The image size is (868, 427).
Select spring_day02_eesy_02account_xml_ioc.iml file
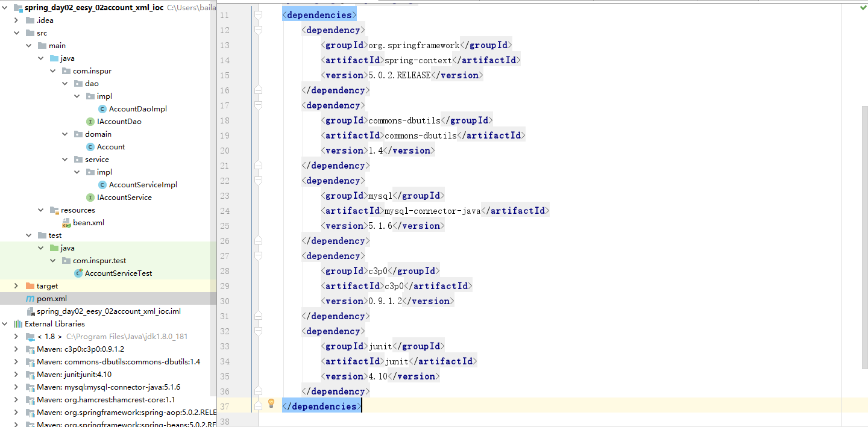(108, 311)
